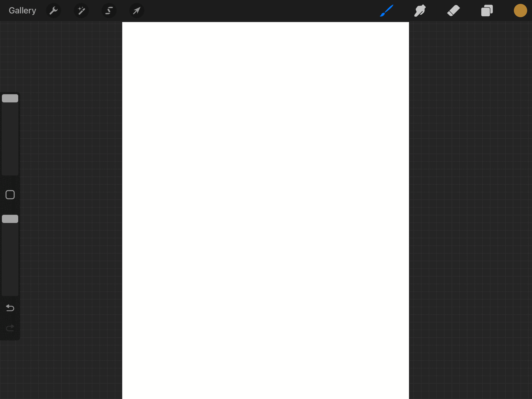Viewport: 532px width, 399px height.
Task: Click the center of the white canvas
Action: click(265, 211)
